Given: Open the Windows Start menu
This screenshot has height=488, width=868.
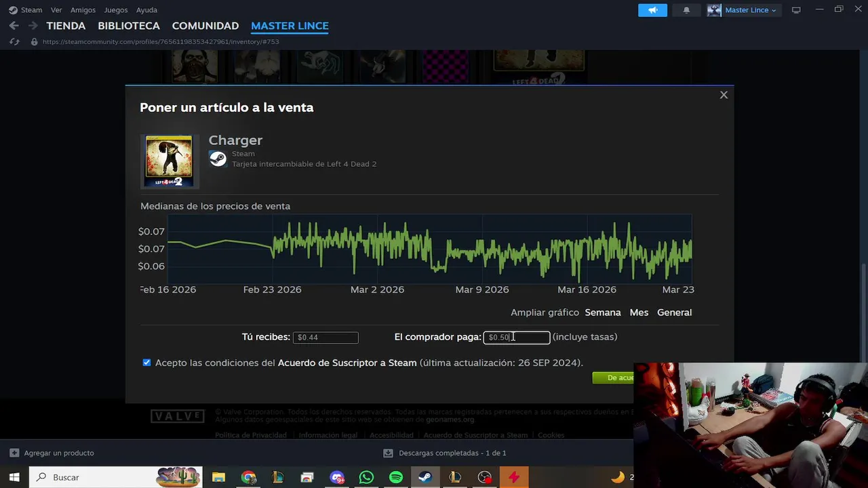Looking at the screenshot, I should pos(14,477).
